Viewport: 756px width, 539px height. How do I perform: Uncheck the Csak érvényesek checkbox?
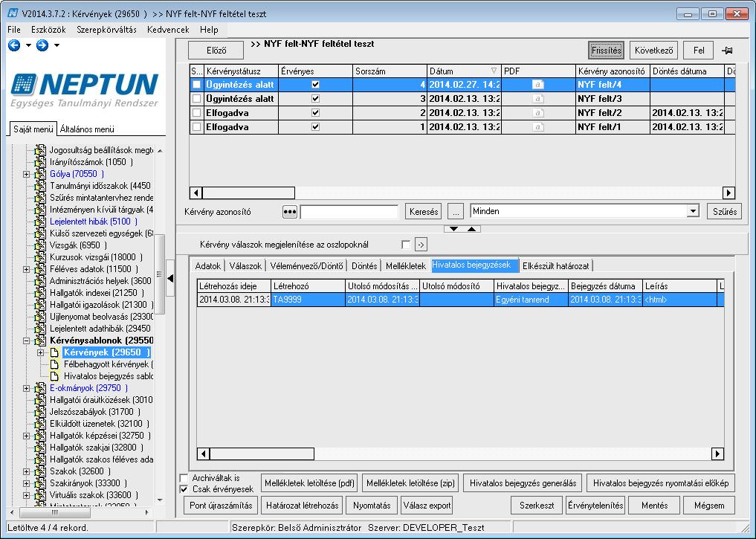pos(184,489)
